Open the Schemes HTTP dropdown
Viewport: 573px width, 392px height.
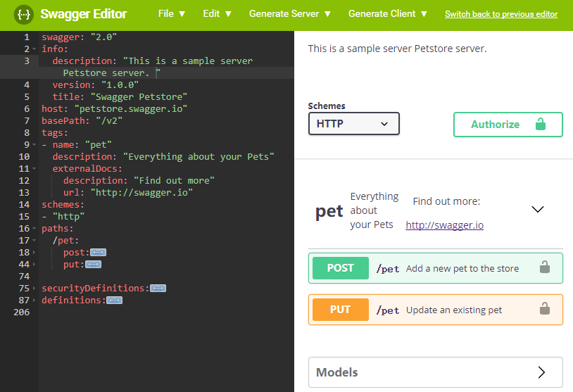354,123
